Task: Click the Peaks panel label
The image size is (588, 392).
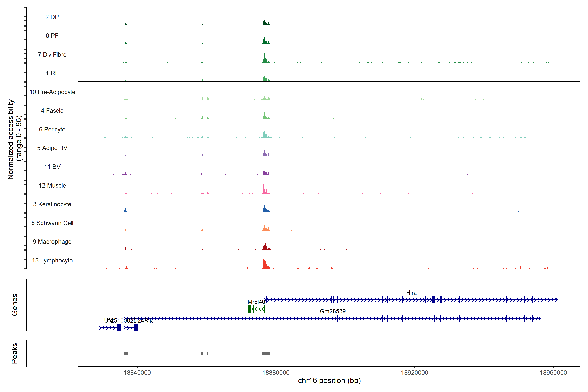Action: click(15, 353)
